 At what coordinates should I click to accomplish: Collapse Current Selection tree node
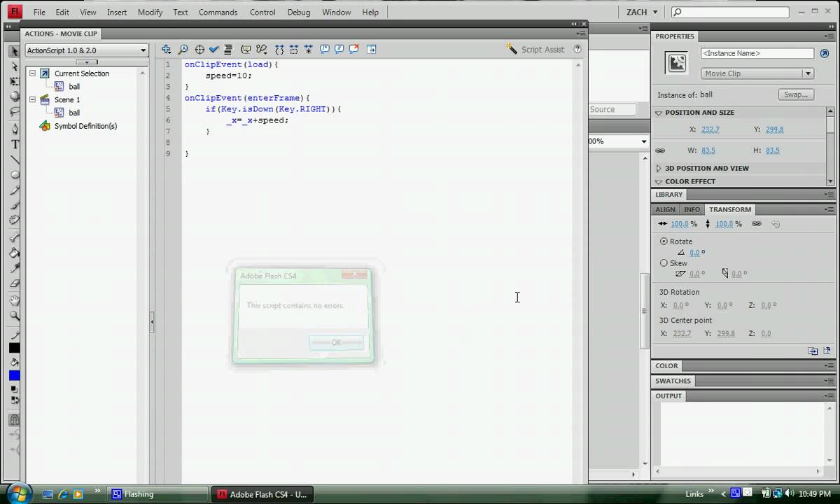[x=32, y=73]
